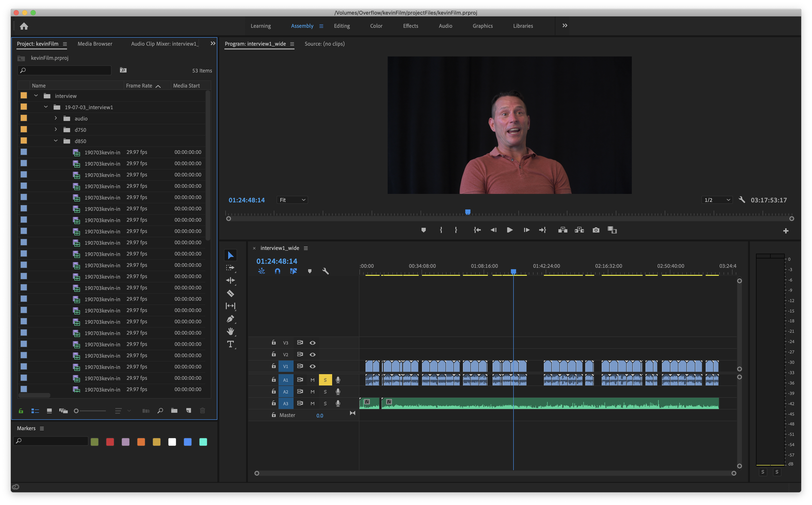Open timeline display settings wrench
The width and height of the screenshot is (812, 505).
coord(325,271)
